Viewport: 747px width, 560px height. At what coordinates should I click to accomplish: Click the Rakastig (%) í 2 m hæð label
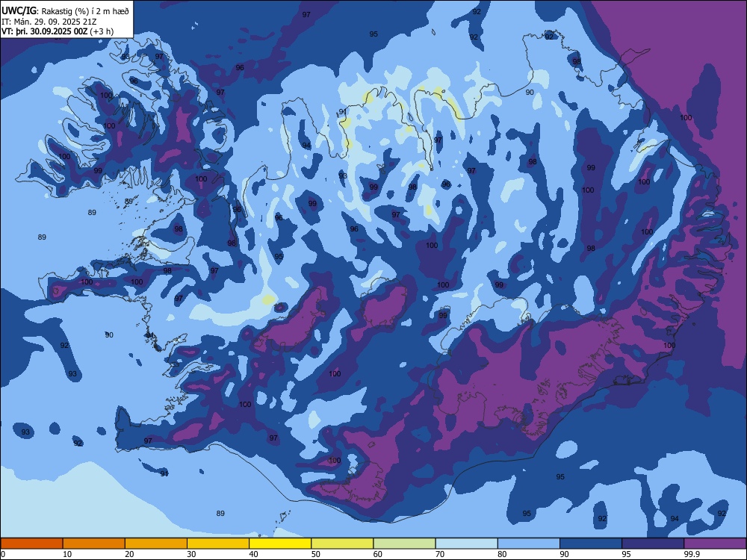point(85,11)
